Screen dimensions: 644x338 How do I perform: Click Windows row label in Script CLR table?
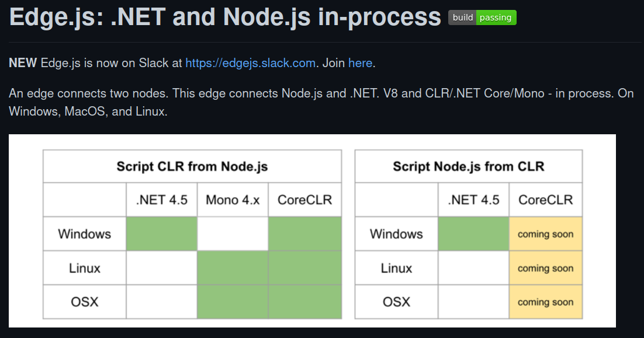pyautogui.click(x=85, y=234)
